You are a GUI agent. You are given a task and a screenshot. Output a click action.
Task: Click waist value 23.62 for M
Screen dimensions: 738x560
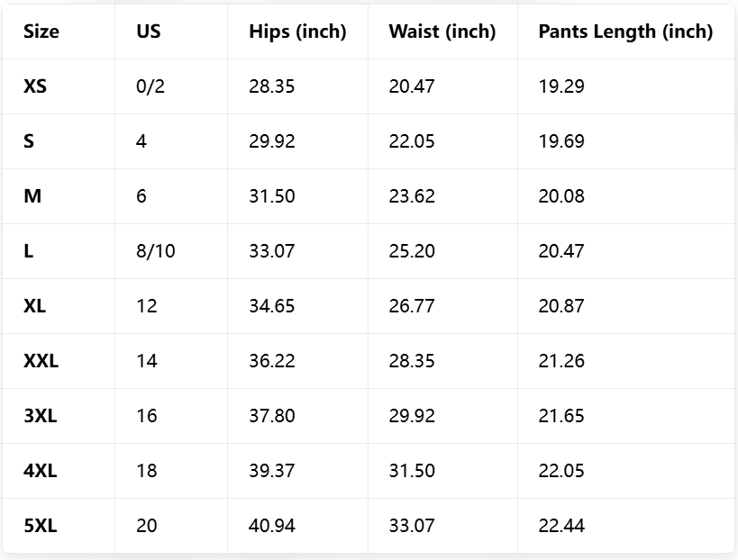coord(412,196)
